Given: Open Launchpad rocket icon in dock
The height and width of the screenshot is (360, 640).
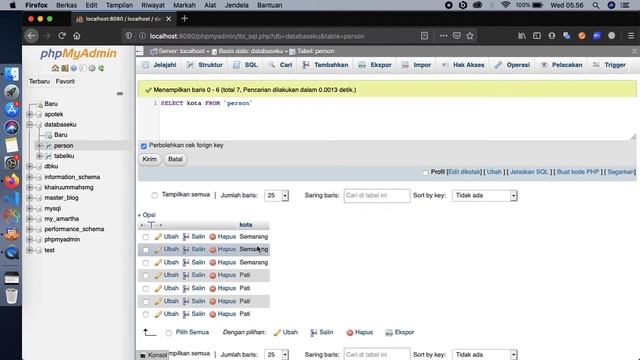Looking at the screenshot, I should point(11,92).
